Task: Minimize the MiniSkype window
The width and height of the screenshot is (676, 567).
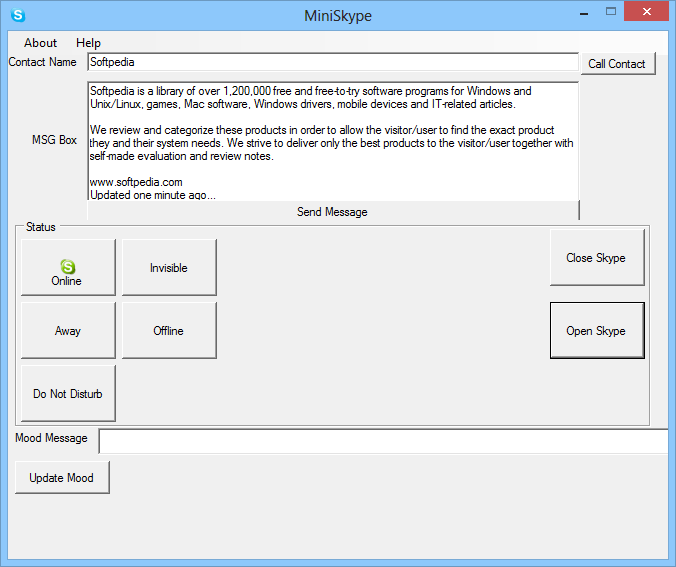Action: coord(584,13)
